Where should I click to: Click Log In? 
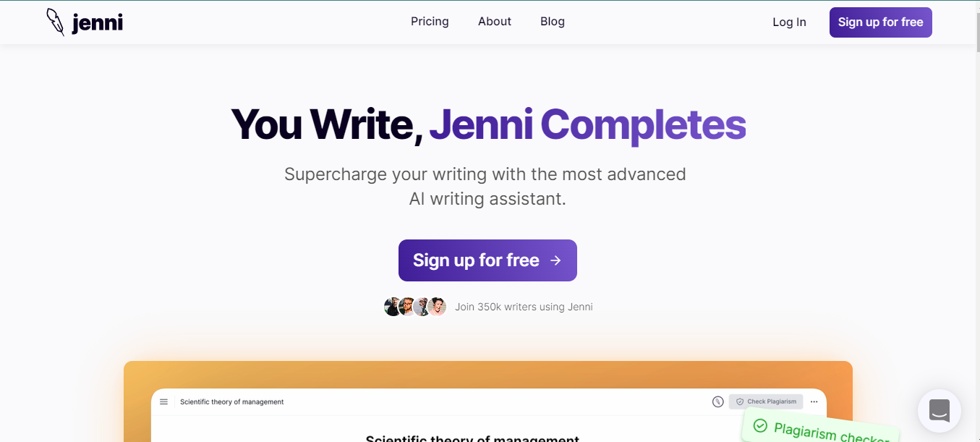tap(789, 22)
